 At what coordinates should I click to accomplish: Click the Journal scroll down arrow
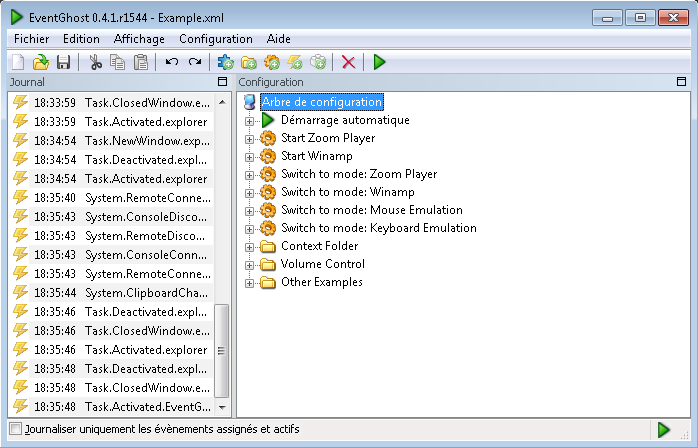tap(222, 407)
